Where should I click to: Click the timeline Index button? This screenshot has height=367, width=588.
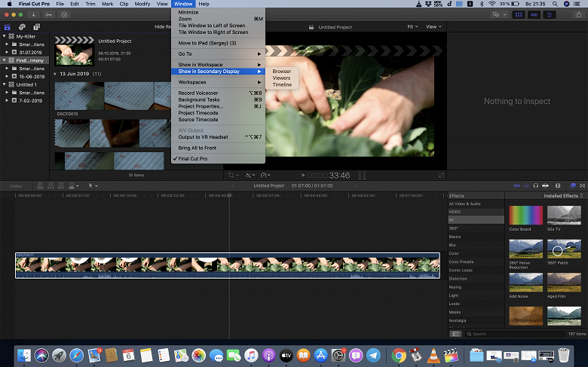(x=16, y=185)
